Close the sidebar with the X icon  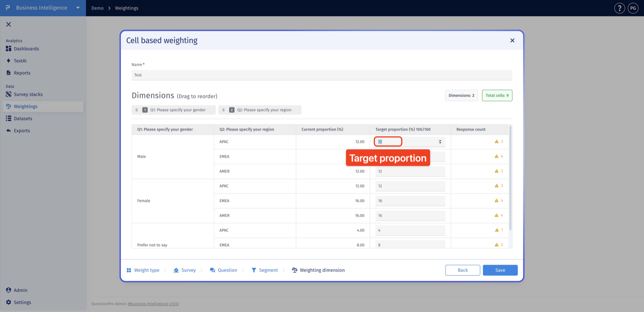tap(8, 24)
